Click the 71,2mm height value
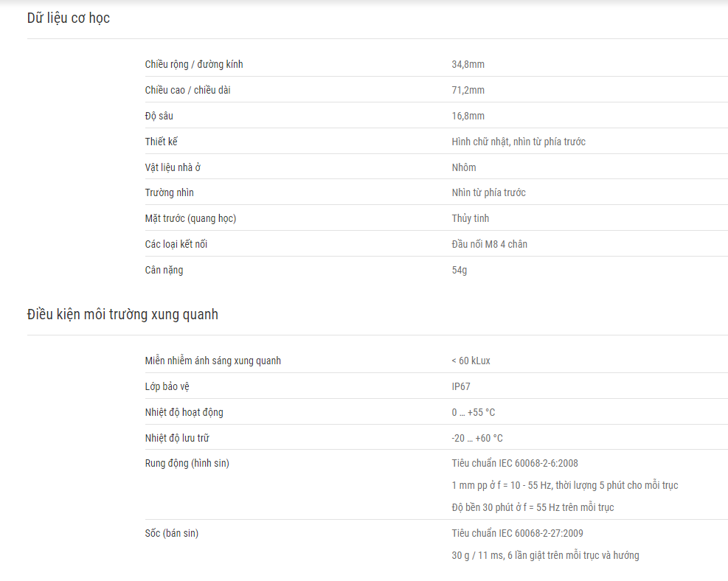This screenshot has width=728, height=581. pyautogui.click(x=468, y=90)
